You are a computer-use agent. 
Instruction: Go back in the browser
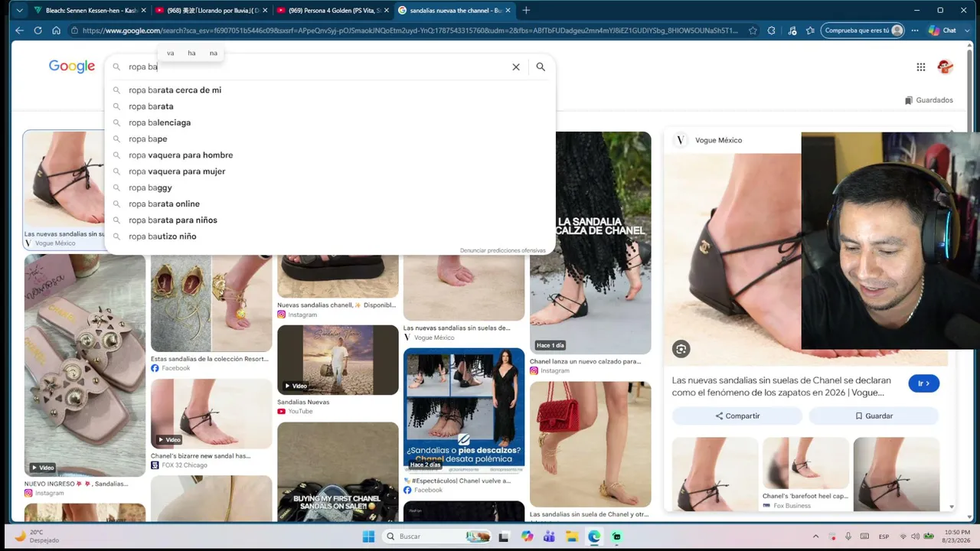(19, 31)
